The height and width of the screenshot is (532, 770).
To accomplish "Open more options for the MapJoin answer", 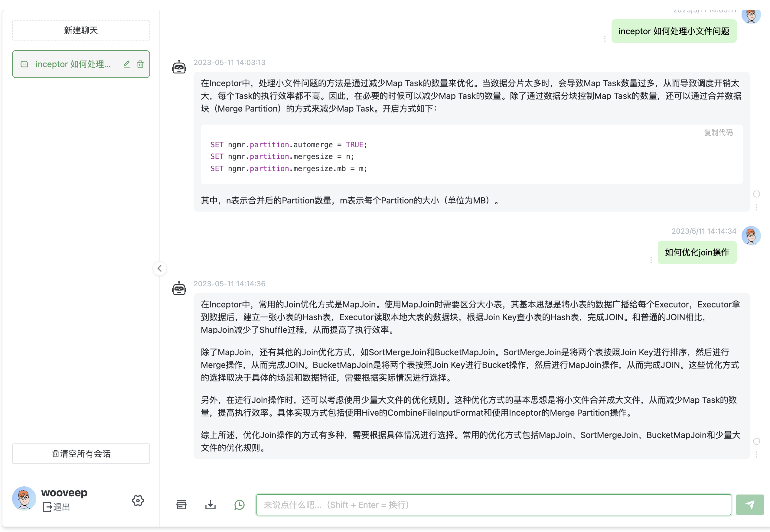I will coord(757,455).
